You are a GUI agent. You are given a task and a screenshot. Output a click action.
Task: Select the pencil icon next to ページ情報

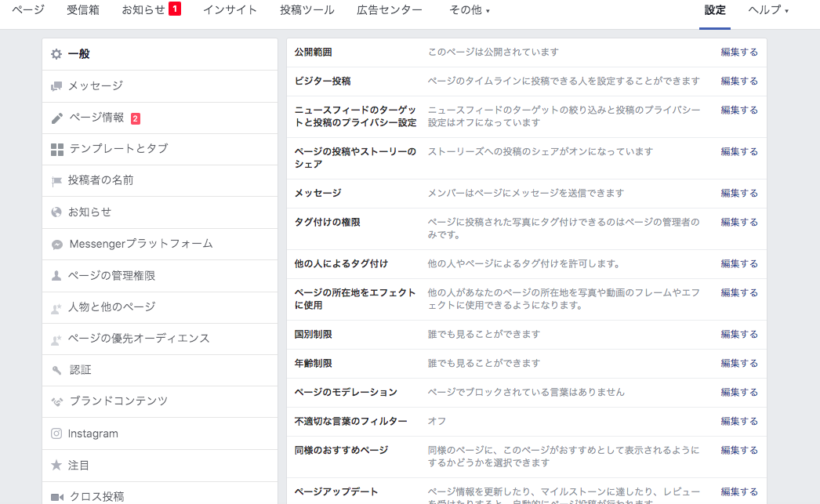(x=55, y=118)
